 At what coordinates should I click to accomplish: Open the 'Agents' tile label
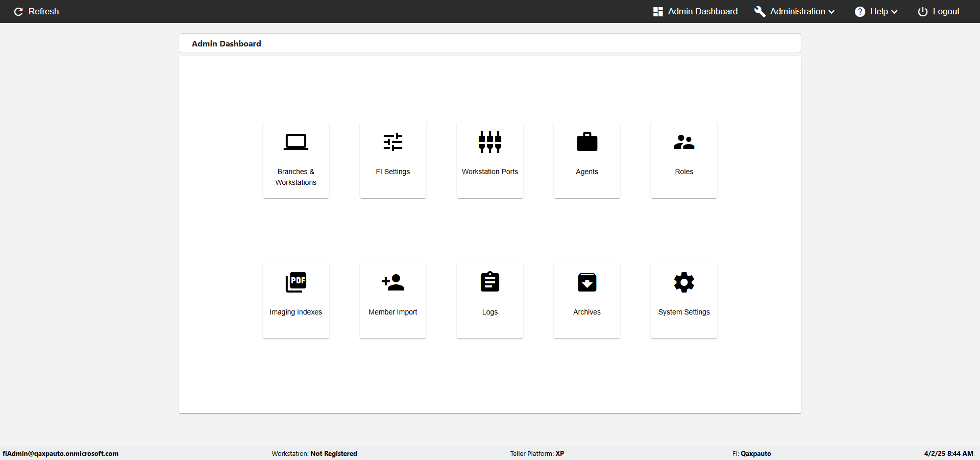(587, 172)
